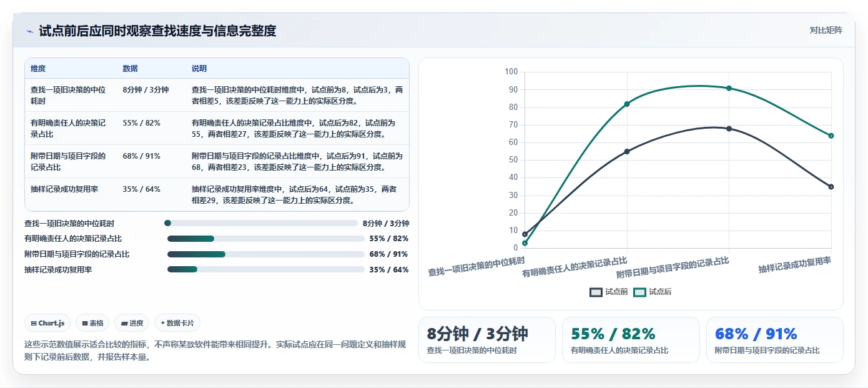The width and height of the screenshot is (868, 388).
Task: Select the 表格 tag chip
Action: [92, 323]
